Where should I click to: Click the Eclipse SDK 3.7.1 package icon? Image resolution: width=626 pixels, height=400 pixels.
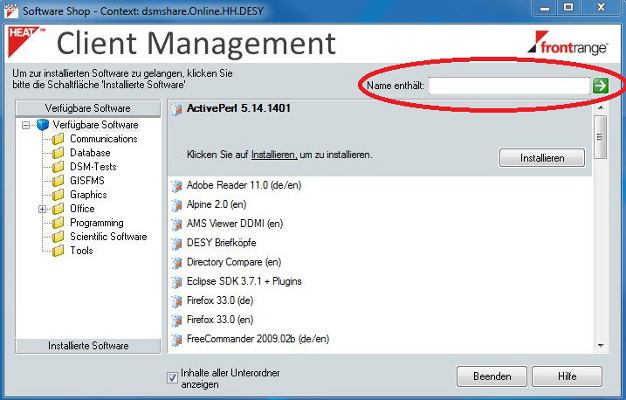[176, 282]
